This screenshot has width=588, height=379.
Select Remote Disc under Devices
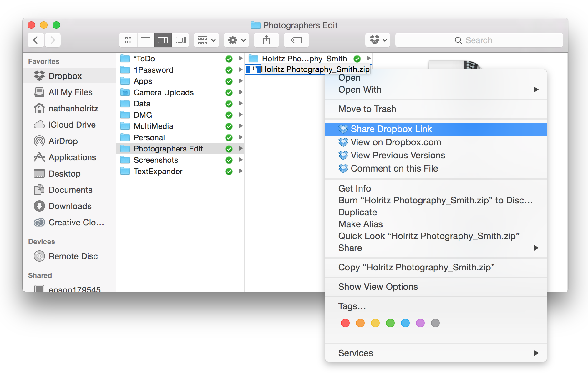click(69, 256)
